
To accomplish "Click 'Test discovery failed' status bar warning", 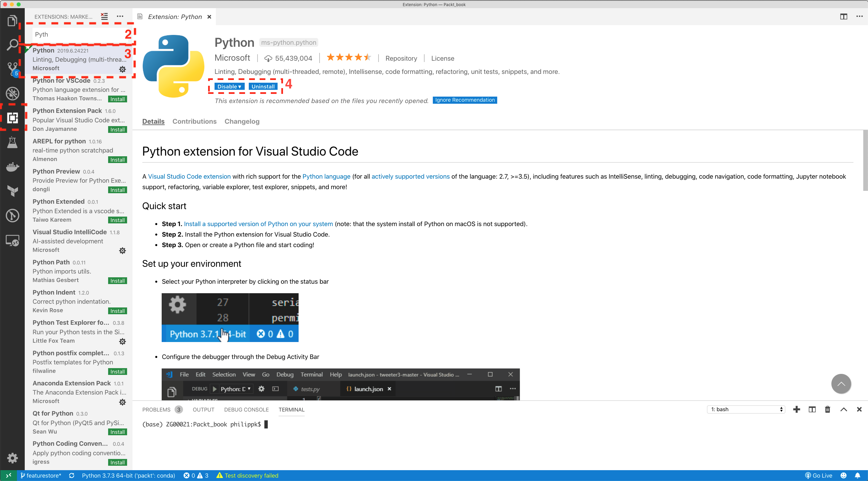I will click(247, 475).
